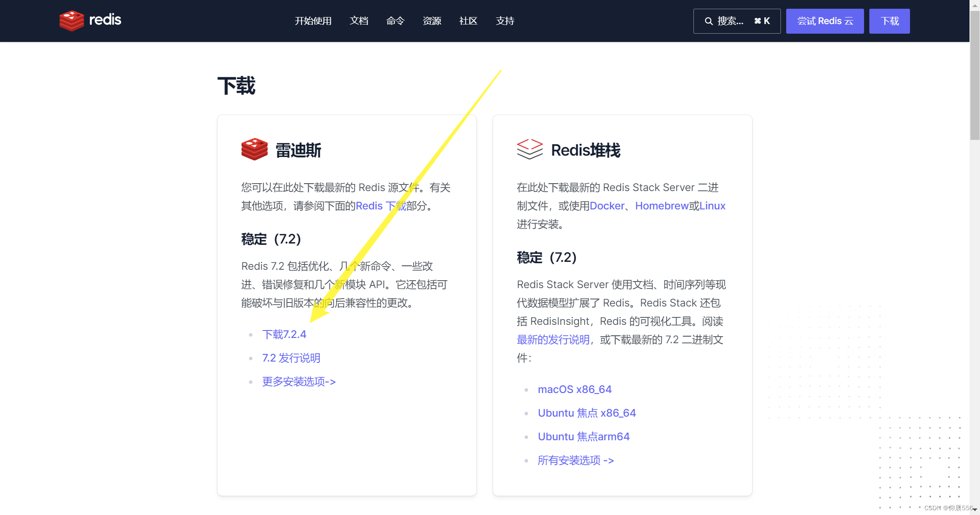Click the 雷迪斯 card title
This screenshot has width=980, height=515.
pos(298,150)
